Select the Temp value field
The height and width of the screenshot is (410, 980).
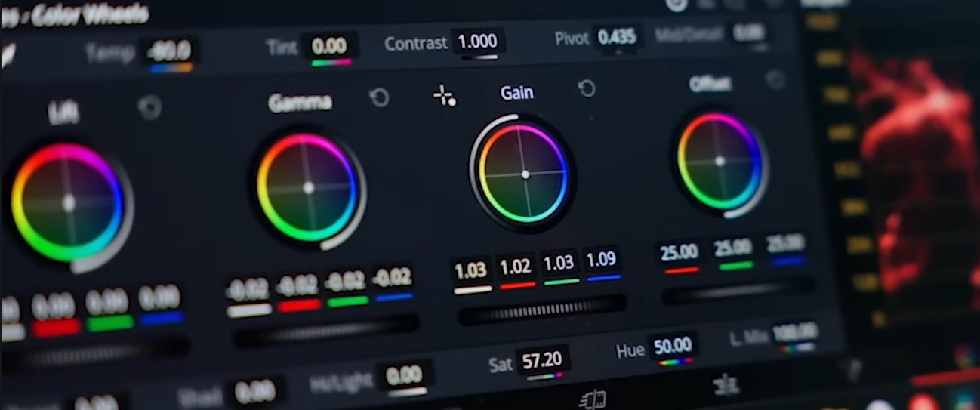[170, 51]
